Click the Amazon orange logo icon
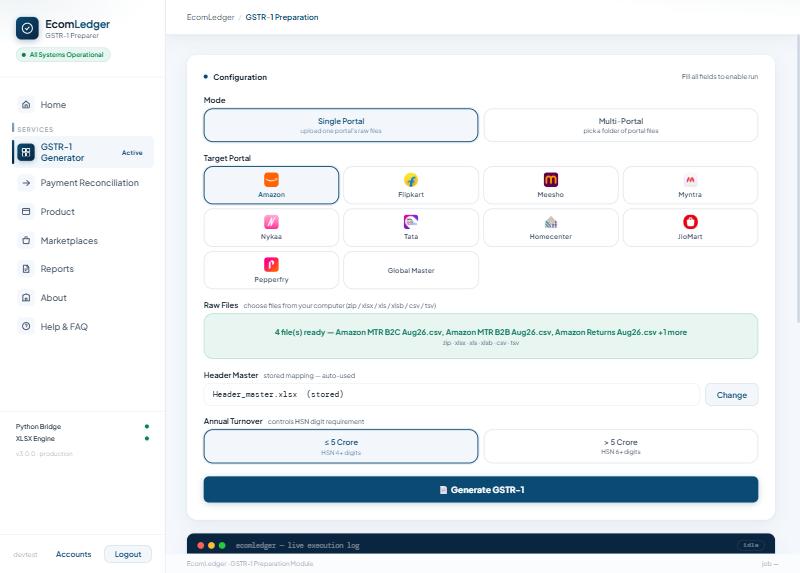 (x=271, y=180)
